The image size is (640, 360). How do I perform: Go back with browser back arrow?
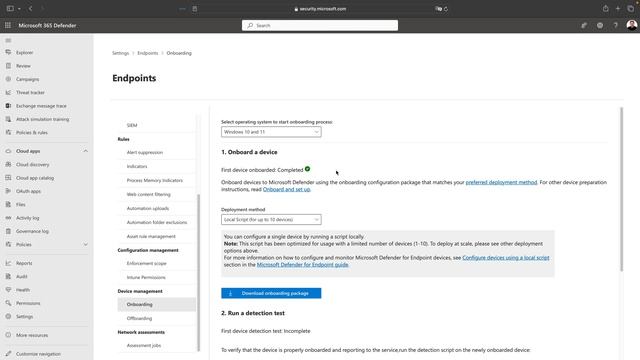[31, 9]
